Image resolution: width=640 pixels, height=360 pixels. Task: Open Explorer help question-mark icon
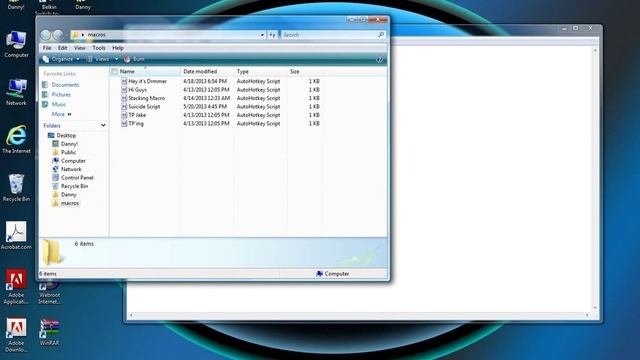coord(380,60)
